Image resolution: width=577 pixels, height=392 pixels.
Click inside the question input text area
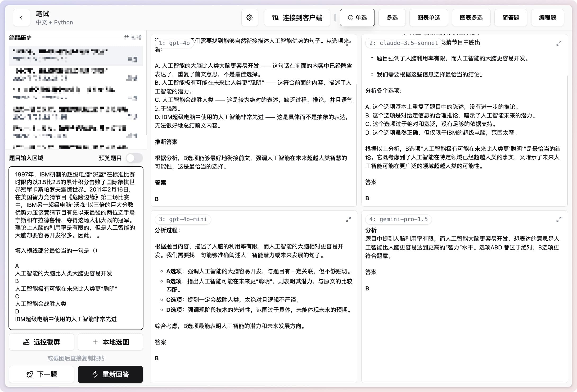click(x=76, y=248)
